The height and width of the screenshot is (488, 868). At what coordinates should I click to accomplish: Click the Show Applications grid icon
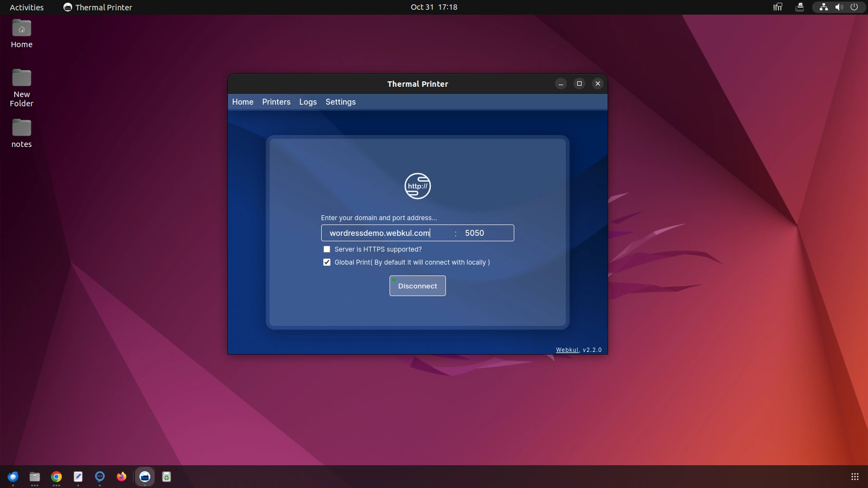pos(854,477)
